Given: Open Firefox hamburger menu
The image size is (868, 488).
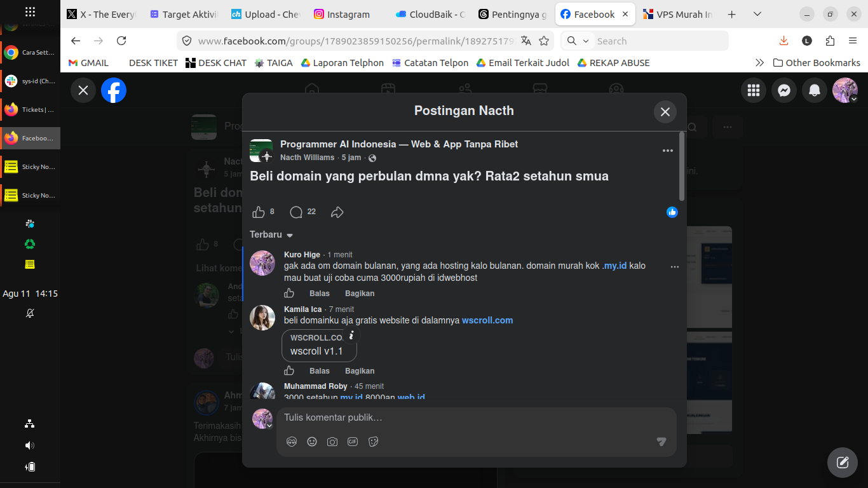Looking at the screenshot, I should point(853,41).
